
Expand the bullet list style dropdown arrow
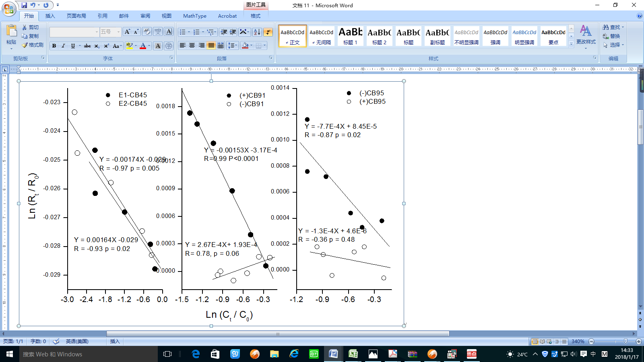pos(189,32)
